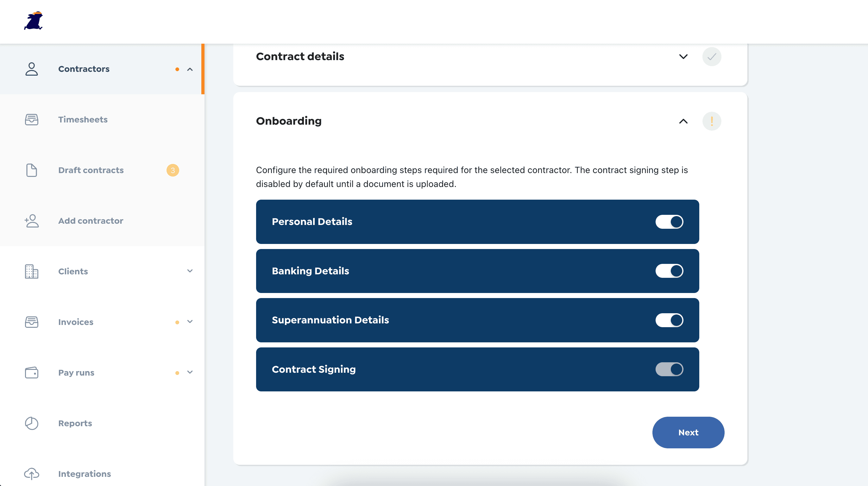
Task: Expand the Contract details section
Action: [684, 57]
